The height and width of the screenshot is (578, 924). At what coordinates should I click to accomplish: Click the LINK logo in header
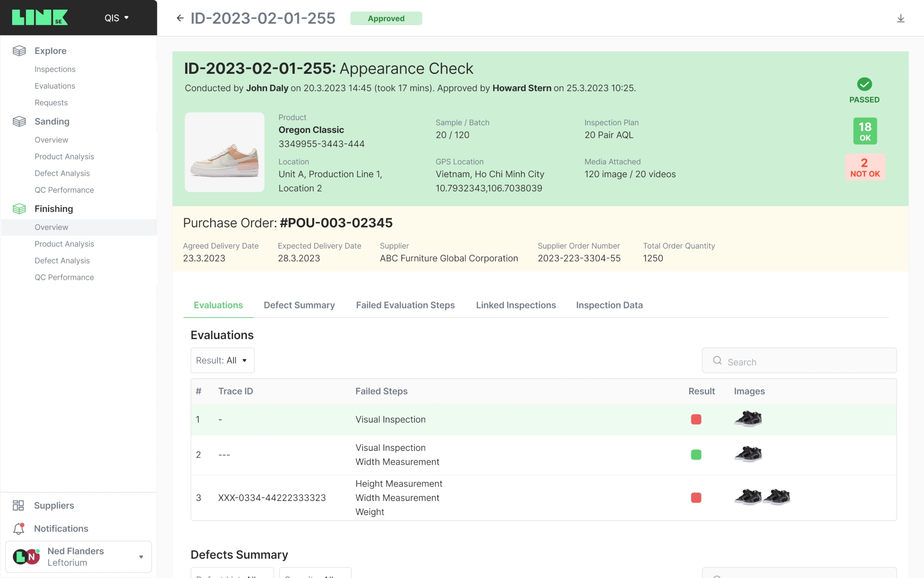coord(40,17)
